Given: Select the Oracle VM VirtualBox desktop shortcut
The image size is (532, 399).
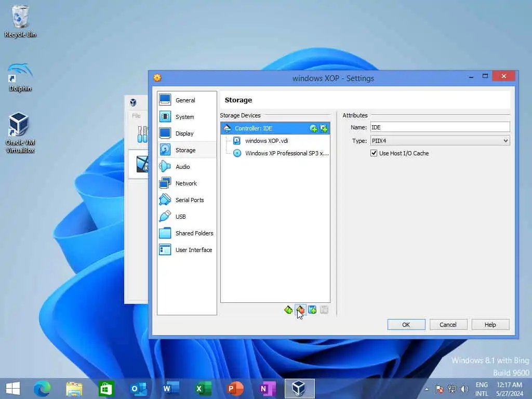Looking at the screenshot, I should [x=20, y=132].
